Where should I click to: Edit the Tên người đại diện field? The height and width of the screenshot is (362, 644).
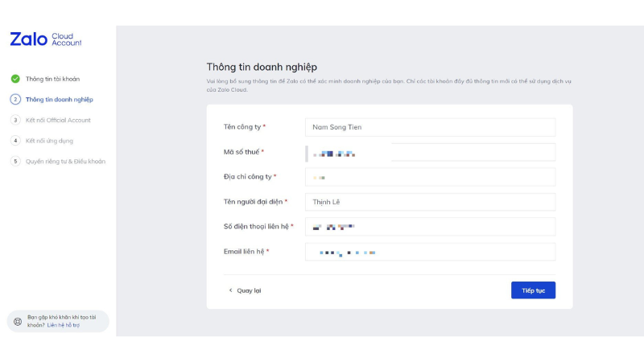(x=430, y=202)
